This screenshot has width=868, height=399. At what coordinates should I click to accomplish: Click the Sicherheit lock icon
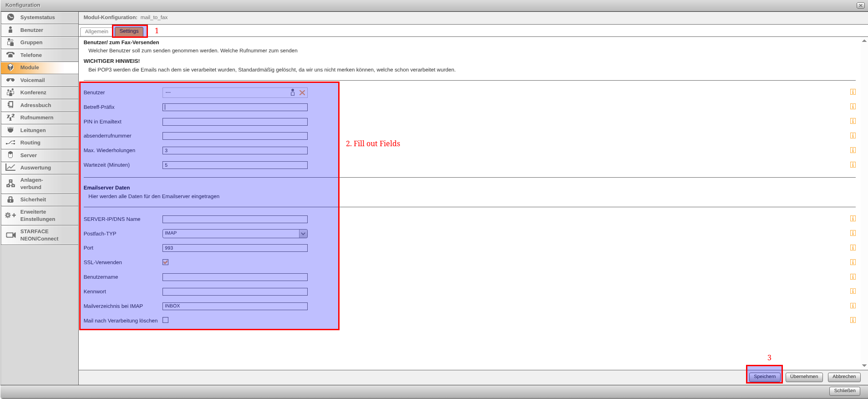pyautogui.click(x=10, y=199)
